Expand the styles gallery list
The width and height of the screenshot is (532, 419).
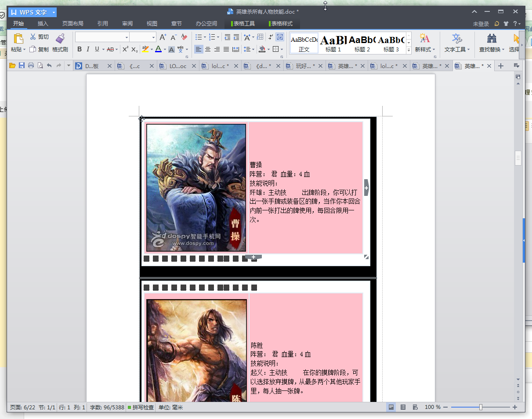tap(409, 50)
